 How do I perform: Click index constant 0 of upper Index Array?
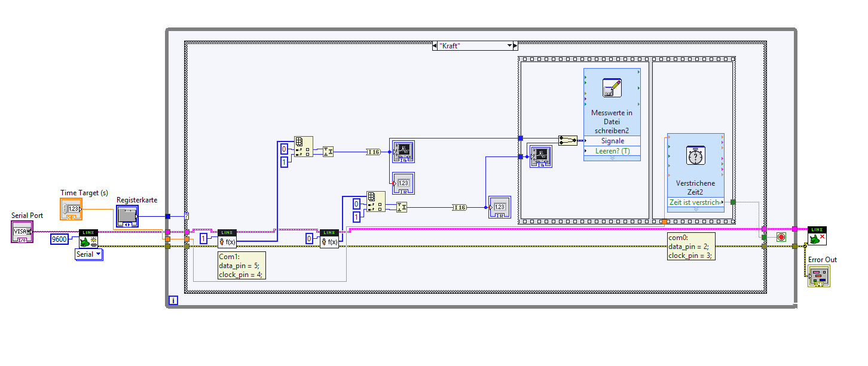click(284, 149)
